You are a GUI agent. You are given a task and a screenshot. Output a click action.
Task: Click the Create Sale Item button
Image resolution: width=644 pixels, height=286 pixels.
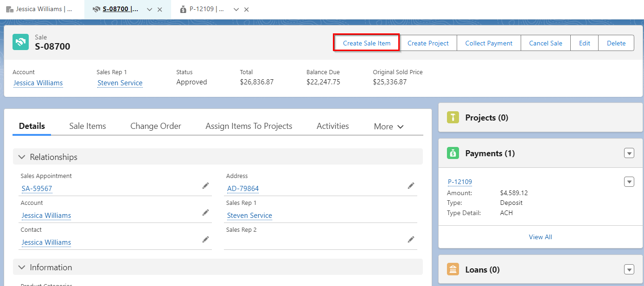(x=366, y=43)
